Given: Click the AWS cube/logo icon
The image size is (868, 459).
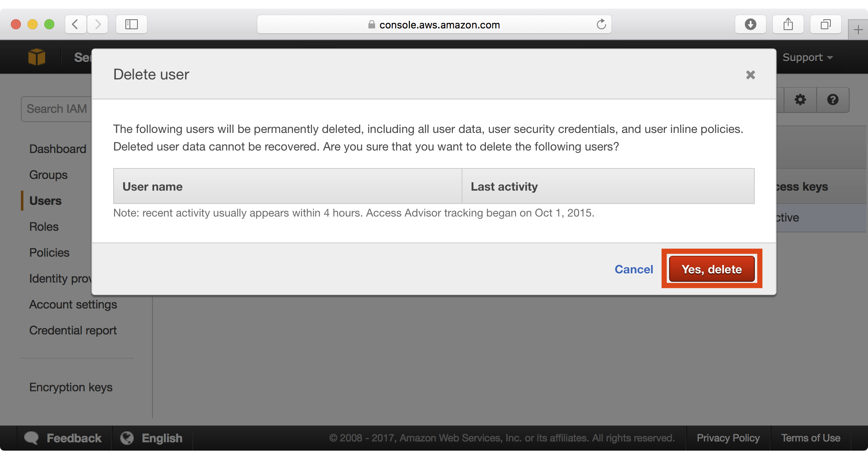Looking at the screenshot, I should [x=36, y=57].
